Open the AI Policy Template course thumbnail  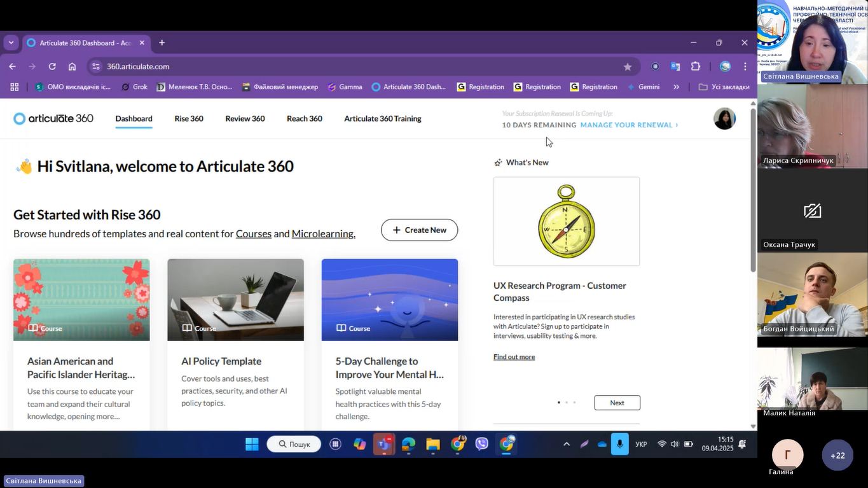coord(235,300)
